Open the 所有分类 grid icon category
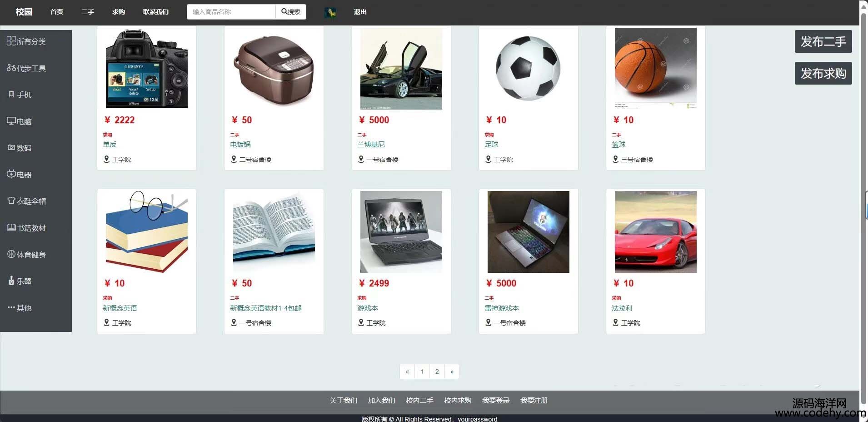This screenshot has height=422, width=868. (26, 41)
